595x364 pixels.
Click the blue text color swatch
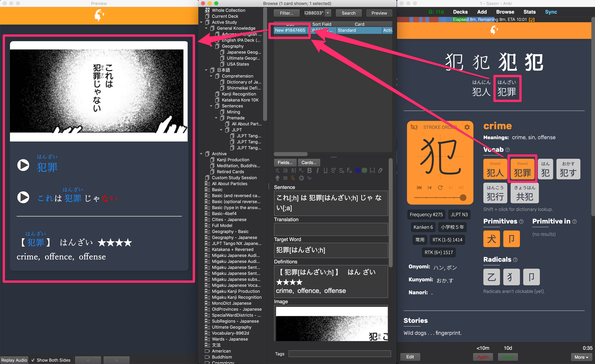358,171
